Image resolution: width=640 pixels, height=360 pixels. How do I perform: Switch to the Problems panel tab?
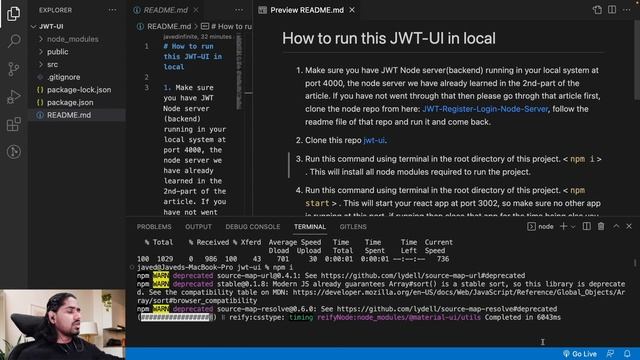pyautogui.click(x=154, y=227)
